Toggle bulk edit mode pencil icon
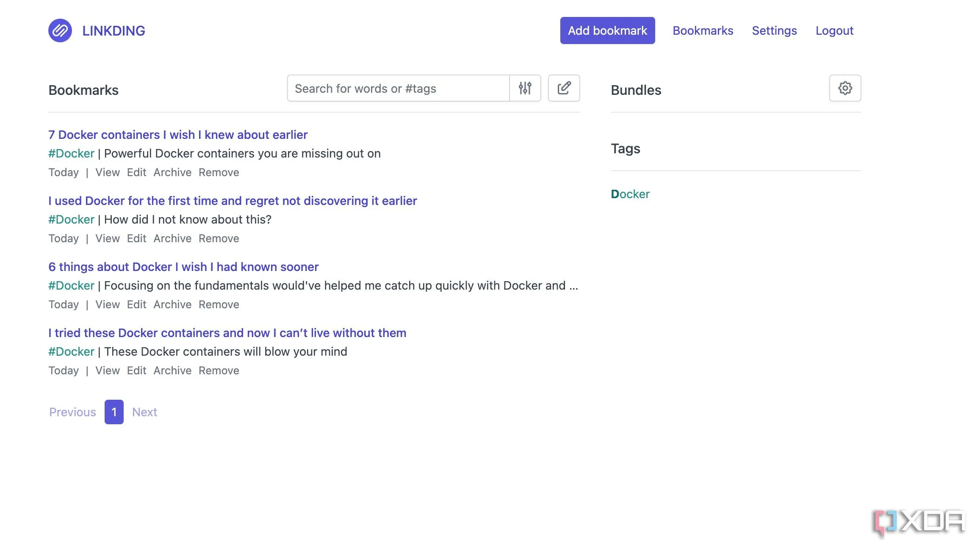980x553 pixels. [564, 88]
